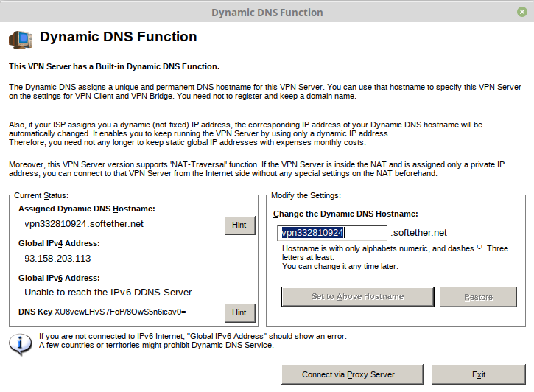Click the Exit button

[x=479, y=374]
